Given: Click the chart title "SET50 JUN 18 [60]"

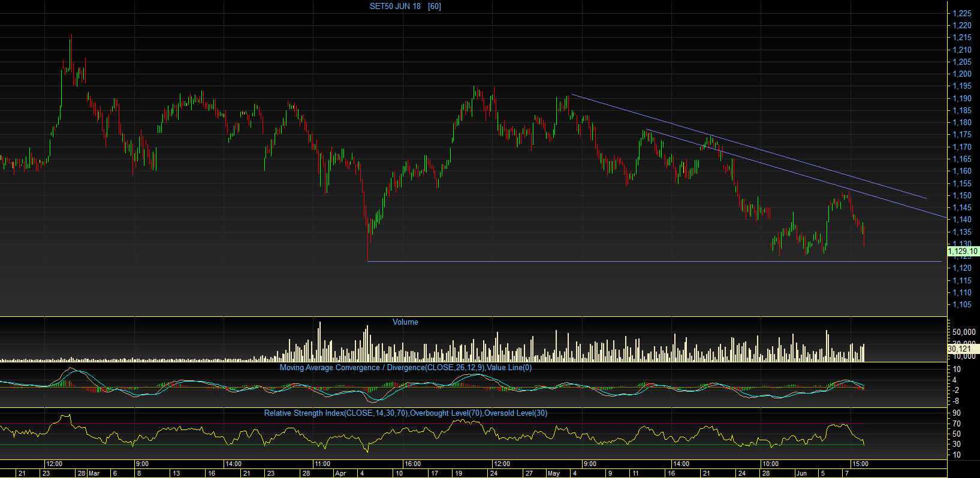Looking at the screenshot, I should coord(405,6).
